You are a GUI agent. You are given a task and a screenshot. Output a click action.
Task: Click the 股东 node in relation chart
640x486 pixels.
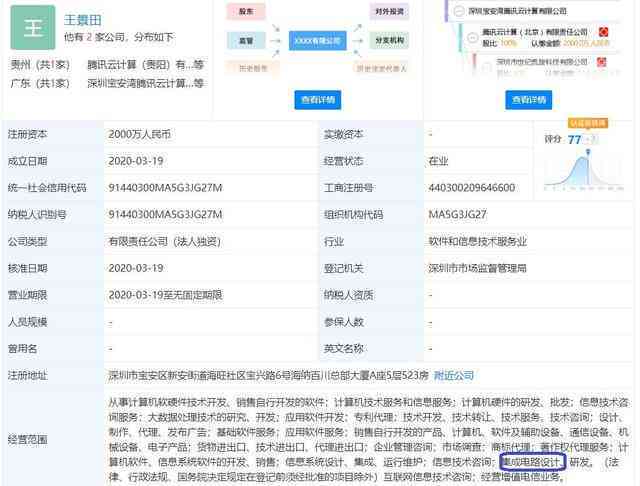(x=246, y=11)
